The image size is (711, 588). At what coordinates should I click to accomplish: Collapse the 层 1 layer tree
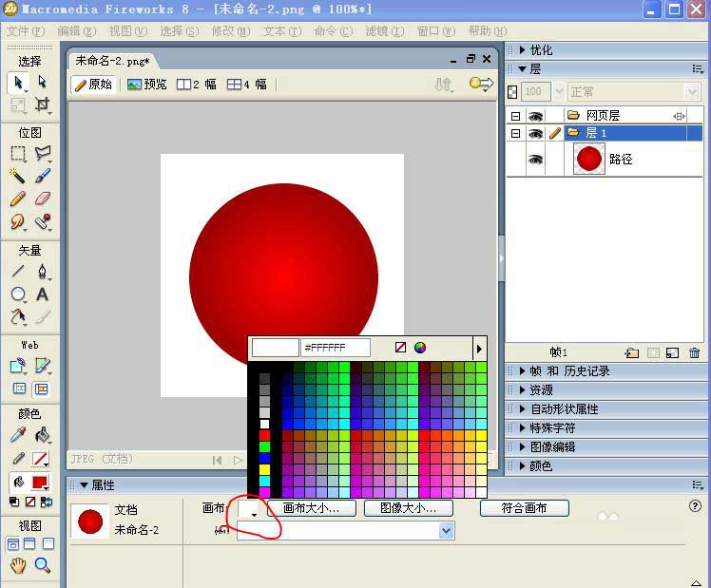(515, 134)
